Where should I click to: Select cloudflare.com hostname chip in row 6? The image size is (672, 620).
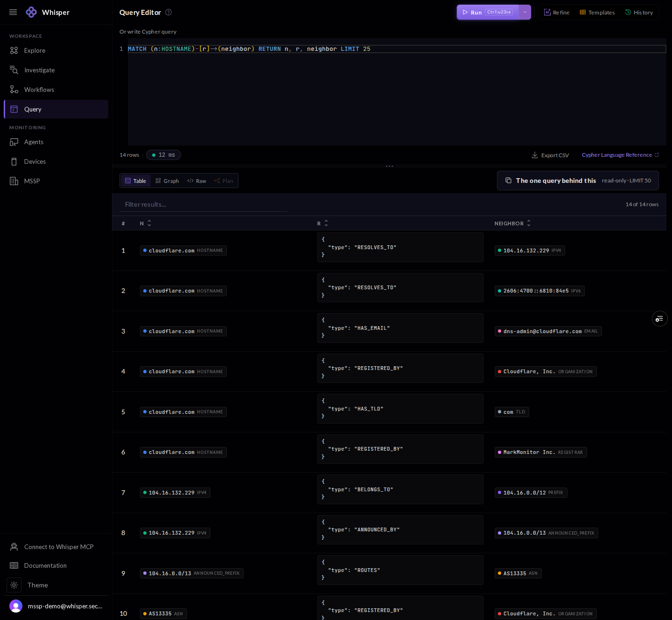183,452
